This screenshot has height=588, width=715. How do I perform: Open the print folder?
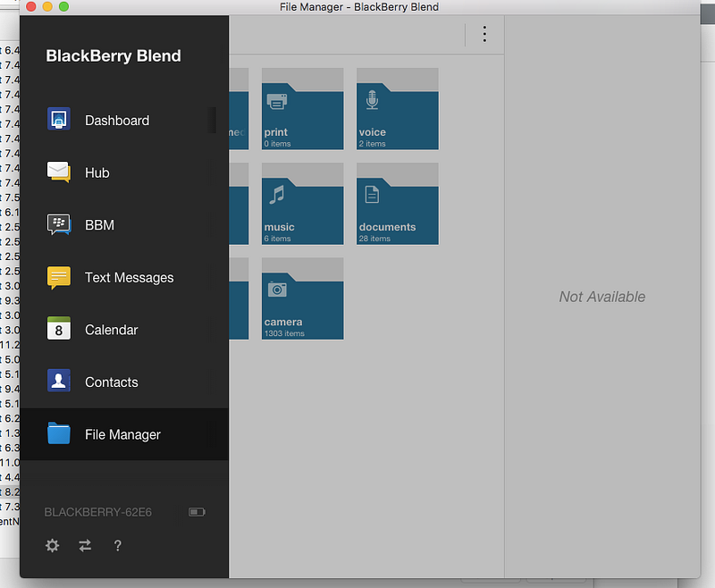302,109
